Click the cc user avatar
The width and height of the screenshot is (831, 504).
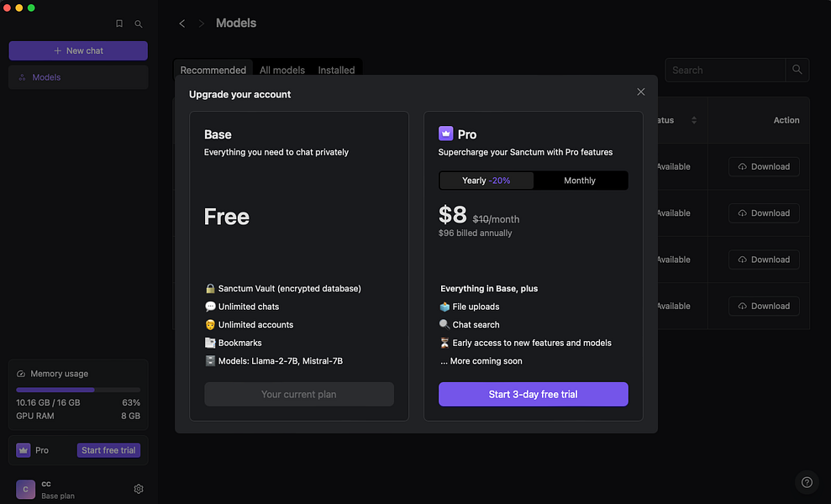pyautogui.click(x=25, y=489)
